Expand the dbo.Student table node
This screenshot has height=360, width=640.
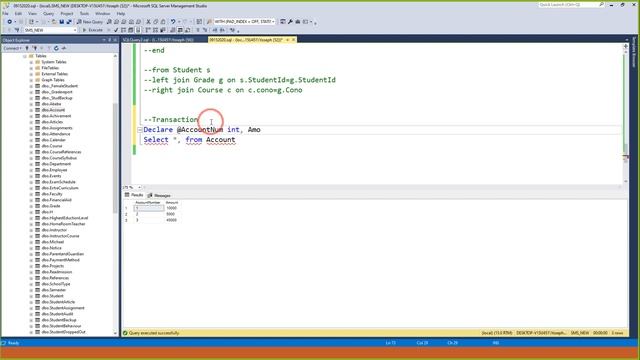coord(31,296)
